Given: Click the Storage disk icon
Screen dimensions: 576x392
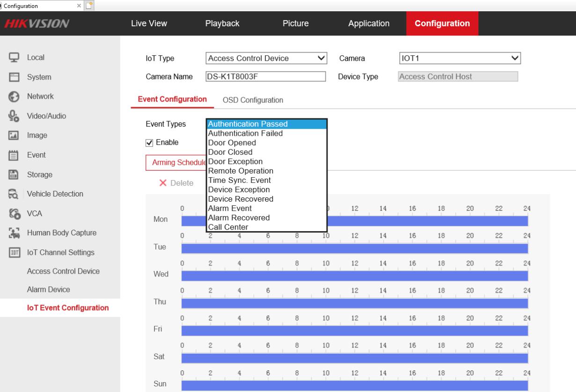Looking at the screenshot, I should [14, 174].
